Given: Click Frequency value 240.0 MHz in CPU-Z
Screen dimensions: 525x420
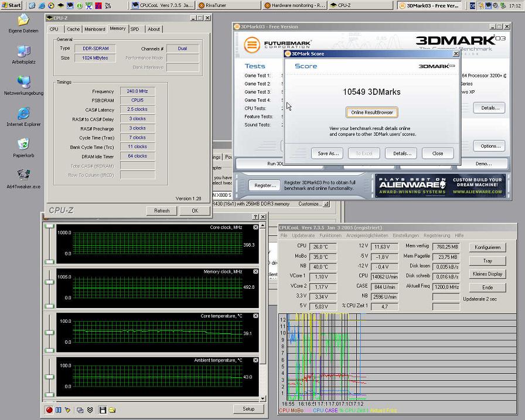Looking at the screenshot, I should pos(137,91).
